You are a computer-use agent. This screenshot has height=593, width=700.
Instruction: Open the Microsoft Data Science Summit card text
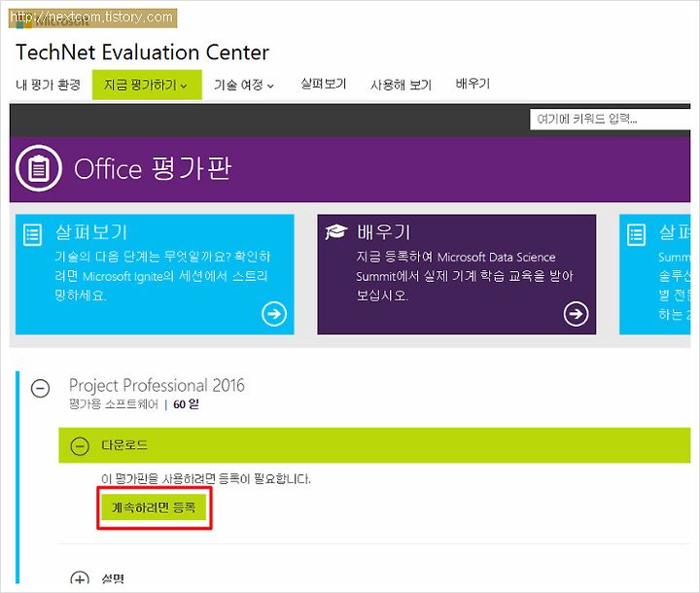click(x=465, y=275)
